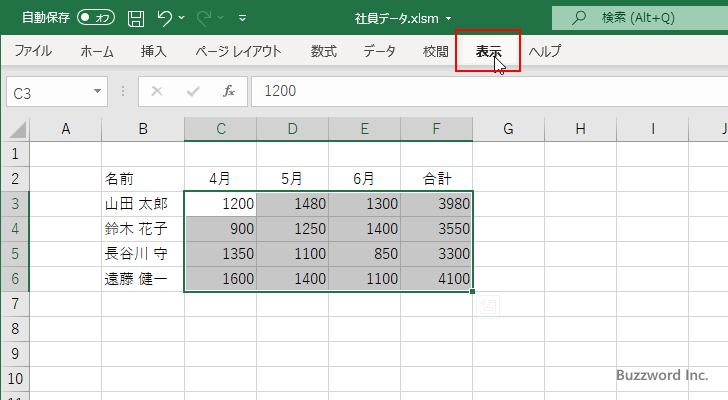Screen dimensions: 728x400
Task: Click the Undo arrow icon
Action: [x=164, y=18]
